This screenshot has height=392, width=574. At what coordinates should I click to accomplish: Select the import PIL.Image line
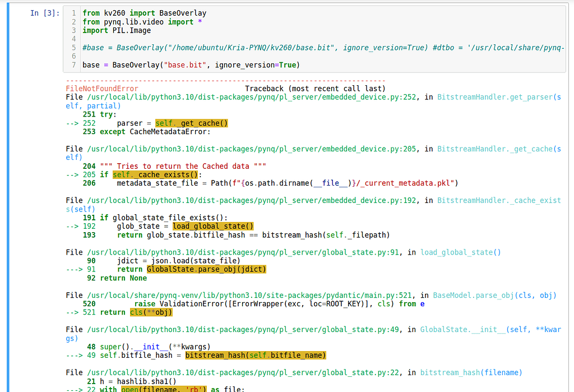[x=118, y=30]
